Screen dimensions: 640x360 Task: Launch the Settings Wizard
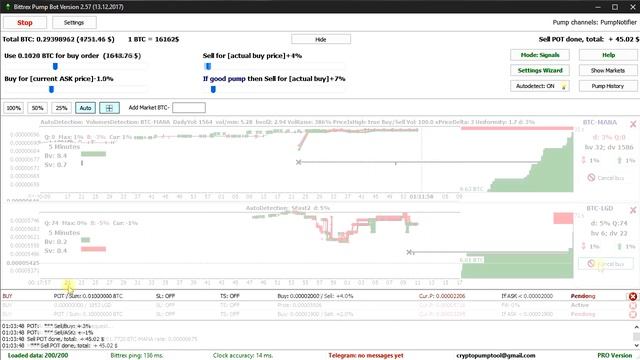pyautogui.click(x=540, y=71)
